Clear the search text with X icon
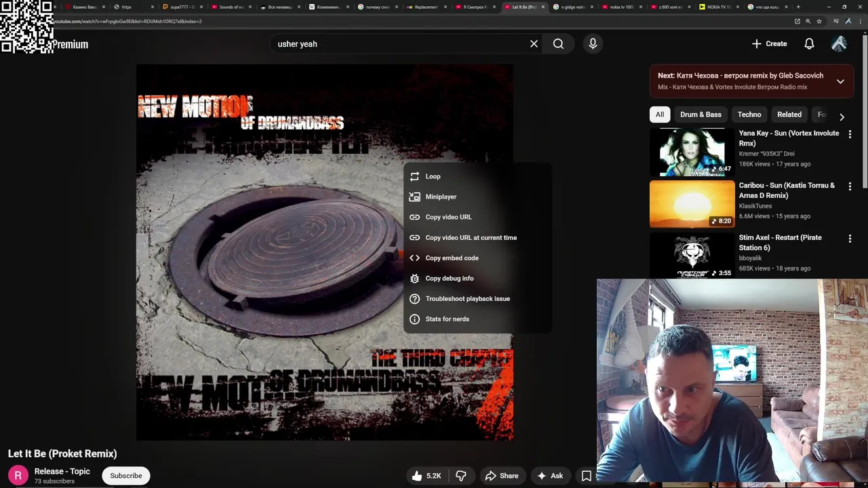Image resolution: width=868 pixels, height=488 pixels. click(534, 44)
